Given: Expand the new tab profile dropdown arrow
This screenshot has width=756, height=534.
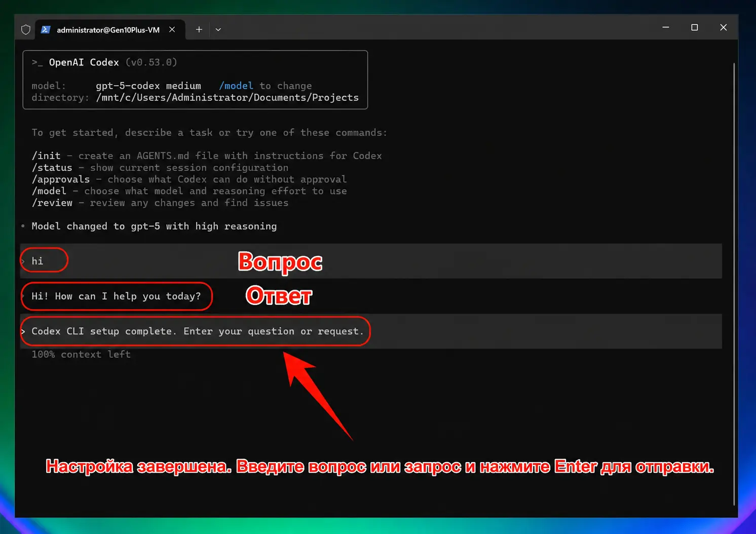Looking at the screenshot, I should [218, 29].
